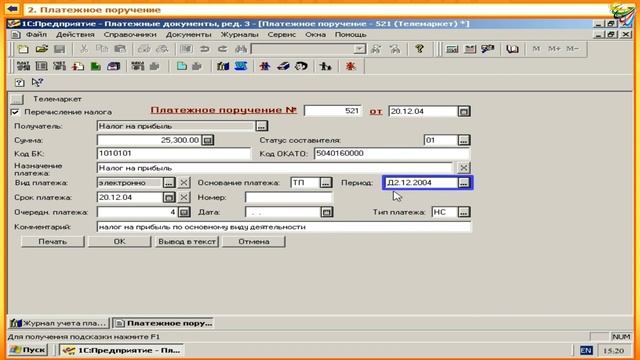The width and height of the screenshot is (640, 360).
Task: Click the M memory button
Action: tap(536, 49)
